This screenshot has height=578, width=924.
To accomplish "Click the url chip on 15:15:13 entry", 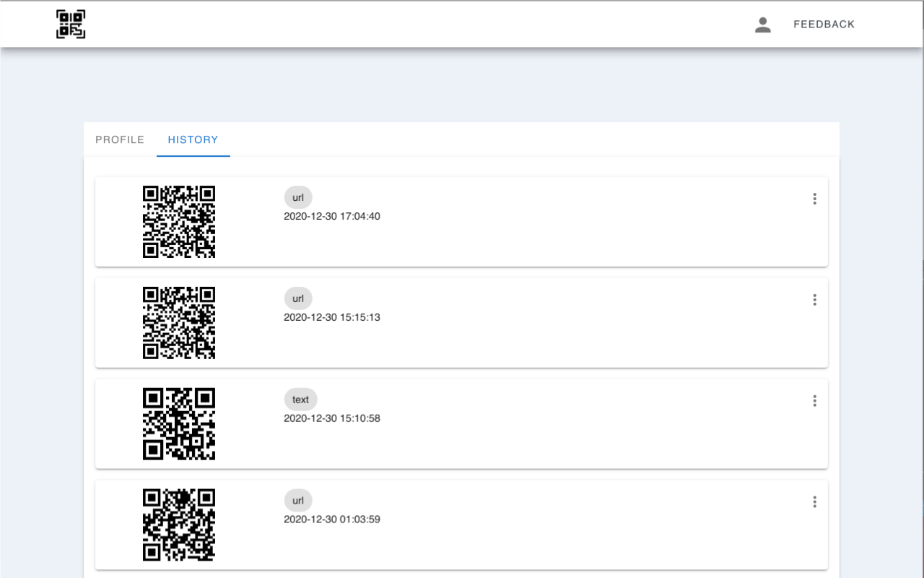I will 298,298.
